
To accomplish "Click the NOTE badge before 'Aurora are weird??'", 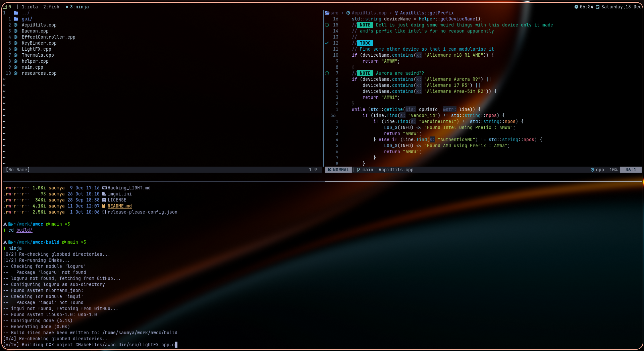I will [365, 73].
